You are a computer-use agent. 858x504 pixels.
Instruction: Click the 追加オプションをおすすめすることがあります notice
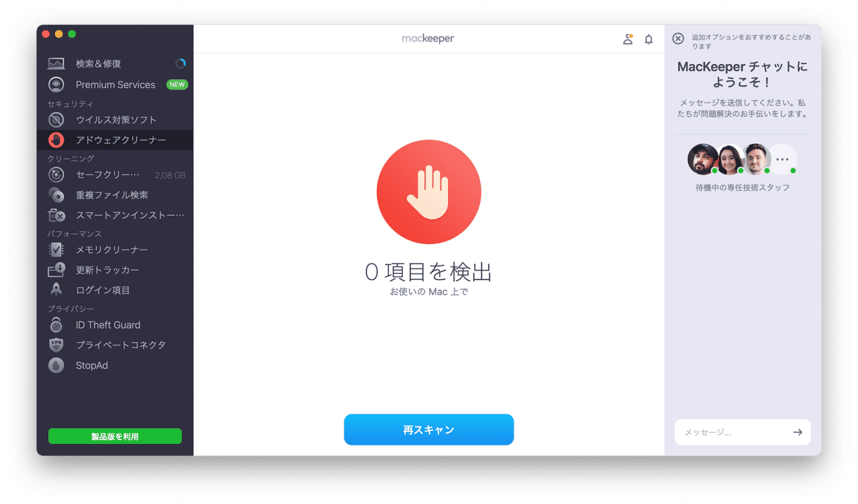[x=751, y=42]
